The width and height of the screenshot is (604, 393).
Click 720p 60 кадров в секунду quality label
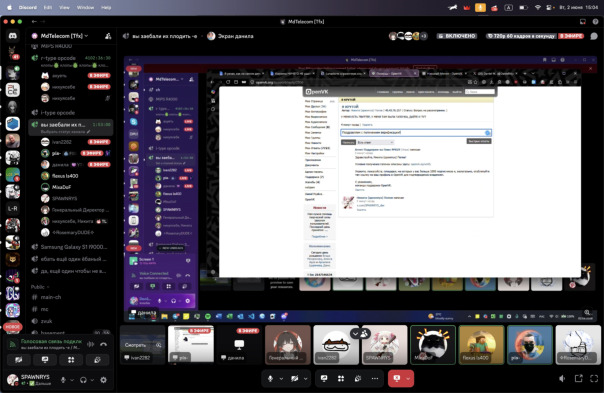coord(522,36)
